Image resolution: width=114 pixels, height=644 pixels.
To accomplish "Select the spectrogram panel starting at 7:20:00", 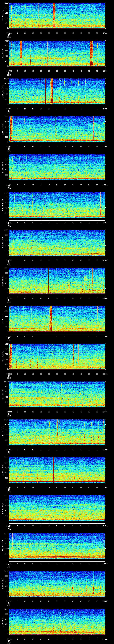I will (57, 167).
